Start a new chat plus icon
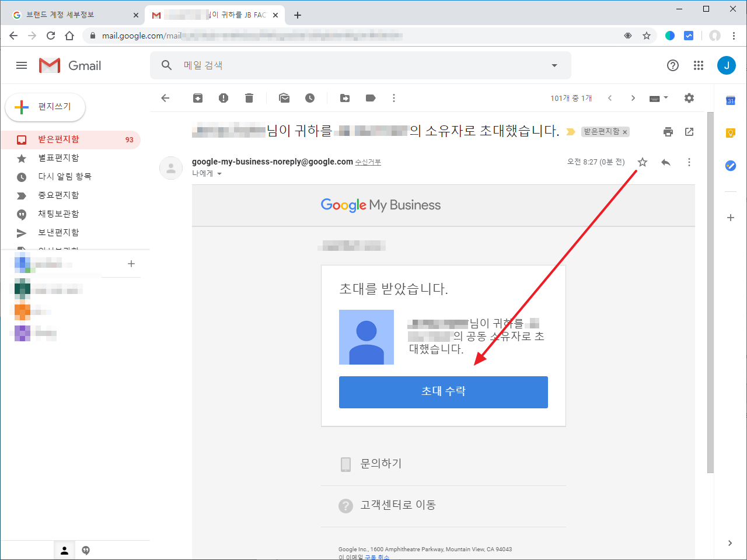This screenshot has width=747, height=560. tap(131, 264)
